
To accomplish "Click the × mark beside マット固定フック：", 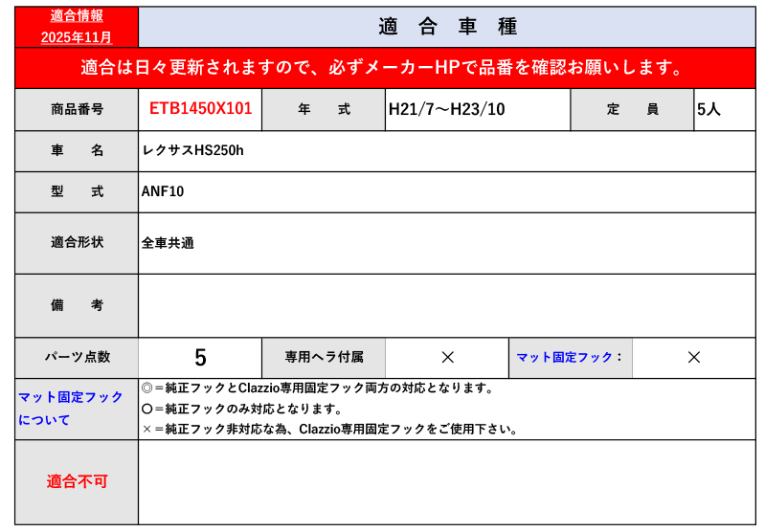I will 694,357.
